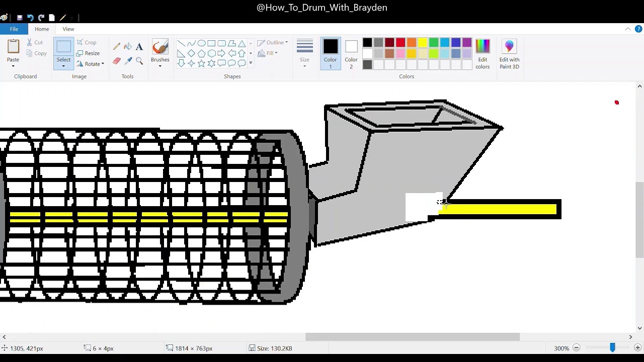This screenshot has height=362, width=644.
Task: Select the Text tool
Action: (139, 47)
